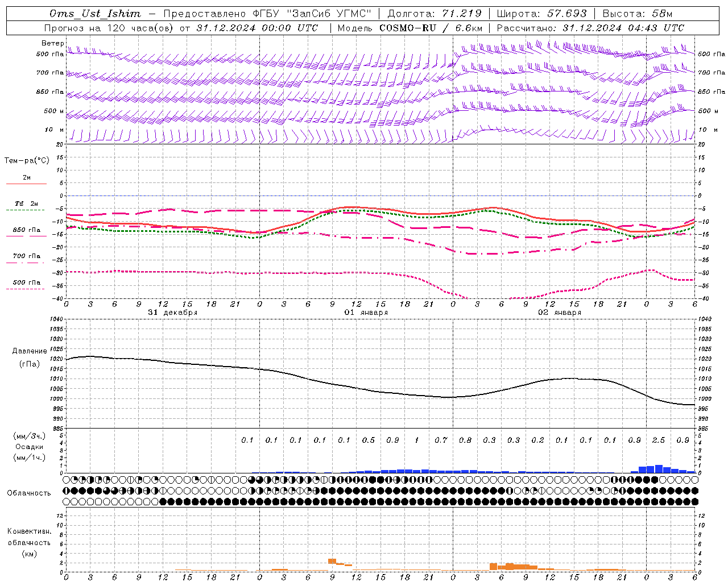Click the left-axis wind level label 10 м
This screenshot has width=728, height=582.
pyautogui.click(x=55, y=130)
